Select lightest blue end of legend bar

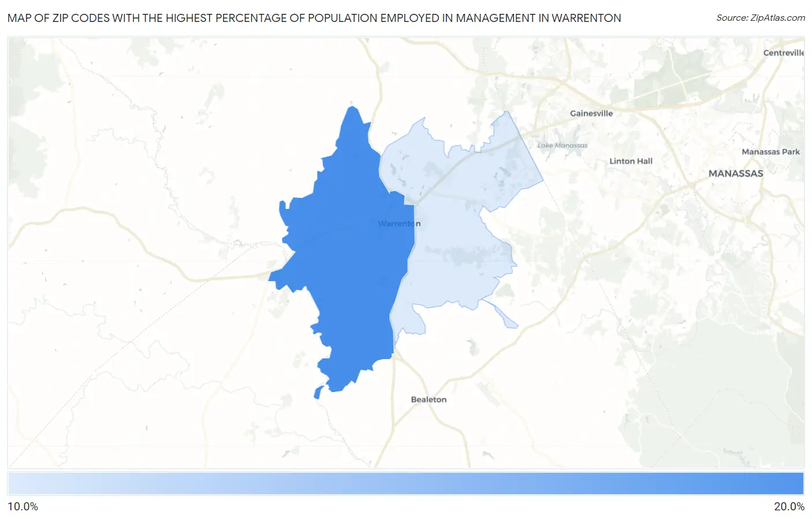pyautogui.click(x=14, y=483)
